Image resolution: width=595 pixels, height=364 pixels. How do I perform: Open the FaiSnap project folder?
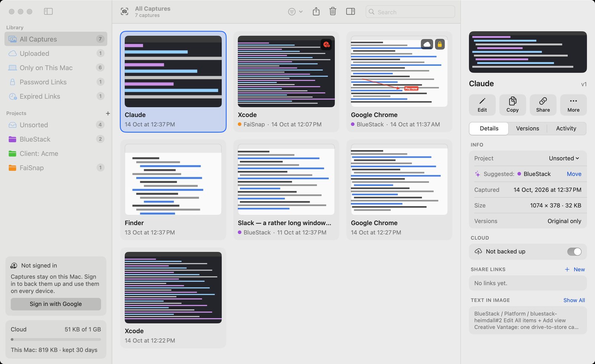point(56,168)
